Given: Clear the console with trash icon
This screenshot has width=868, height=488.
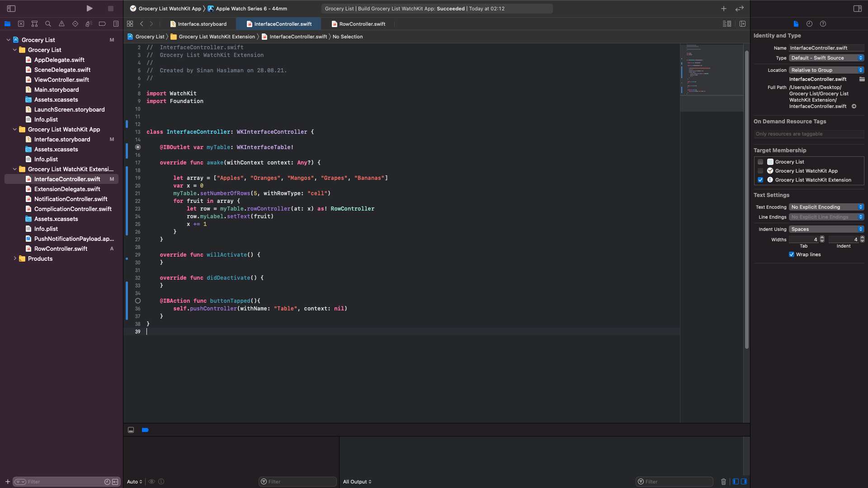Looking at the screenshot, I should [723, 482].
